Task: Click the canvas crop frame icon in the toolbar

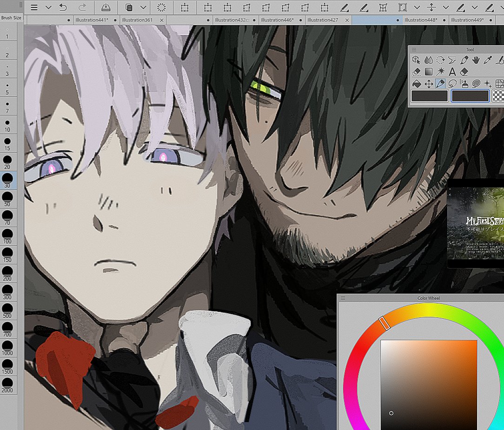Action: click(x=403, y=7)
